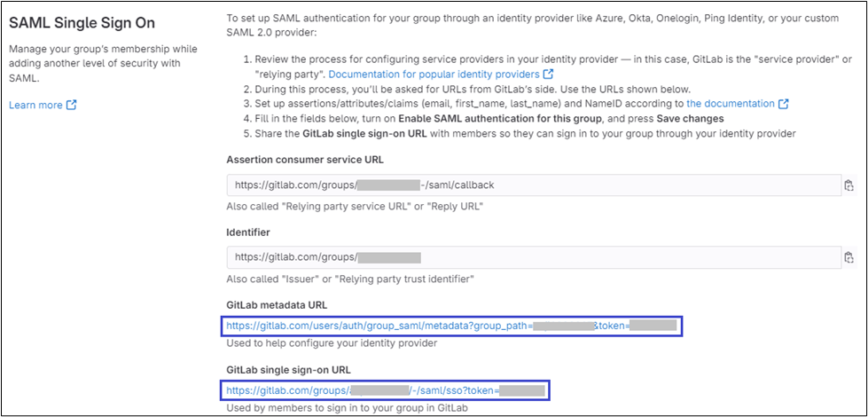This screenshot has width=868, height=417.
Task: Click external icon after identity providers documentation
Action: pos(548,74)
